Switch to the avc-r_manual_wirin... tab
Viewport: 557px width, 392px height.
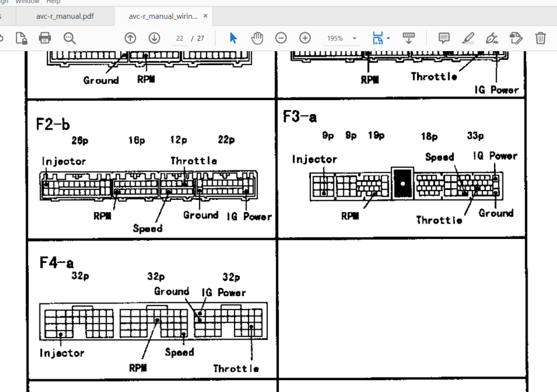163,16
